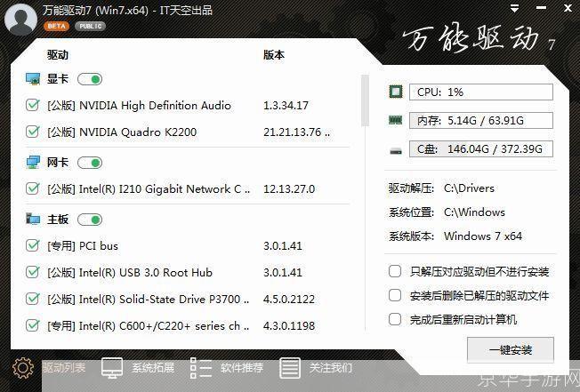Uncheck Intel I210 Gigabit Network driver
The width and height of the screenshot is (580, 392).
point(33,188)
